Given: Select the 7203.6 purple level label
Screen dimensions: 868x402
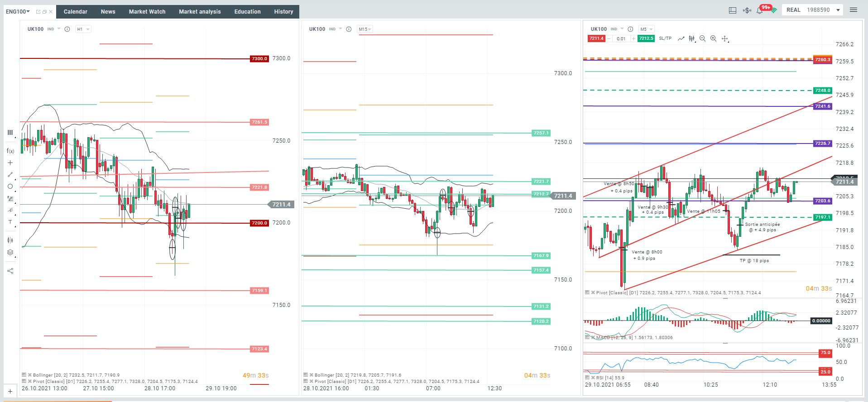Looking at the screenshot, I should pos(823,201).
